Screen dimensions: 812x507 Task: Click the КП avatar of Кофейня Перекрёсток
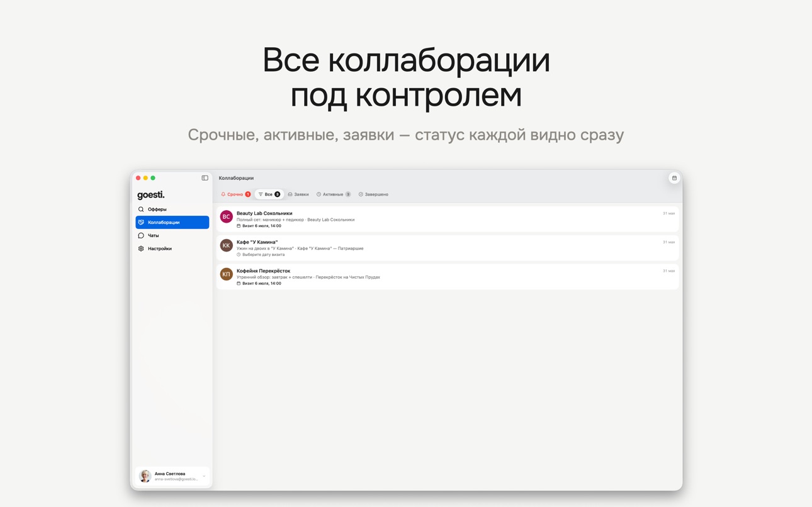click(x=226, y=274)
